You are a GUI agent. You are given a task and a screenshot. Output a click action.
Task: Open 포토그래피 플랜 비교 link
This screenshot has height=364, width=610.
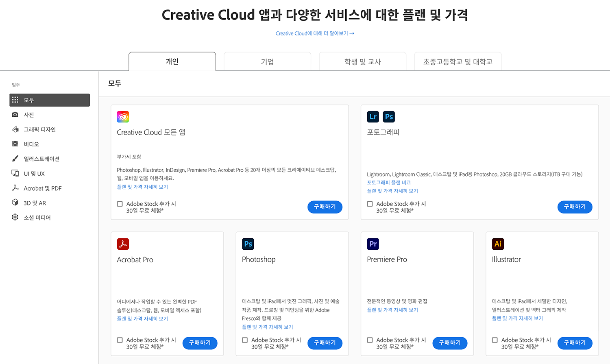point(389,183)
